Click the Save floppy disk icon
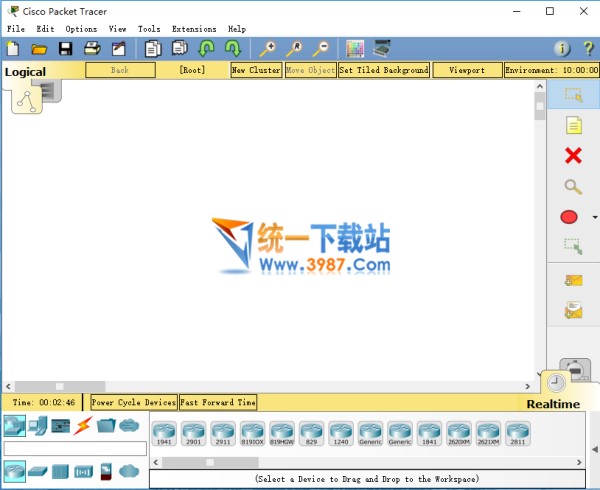 click(x=65, y=48)
